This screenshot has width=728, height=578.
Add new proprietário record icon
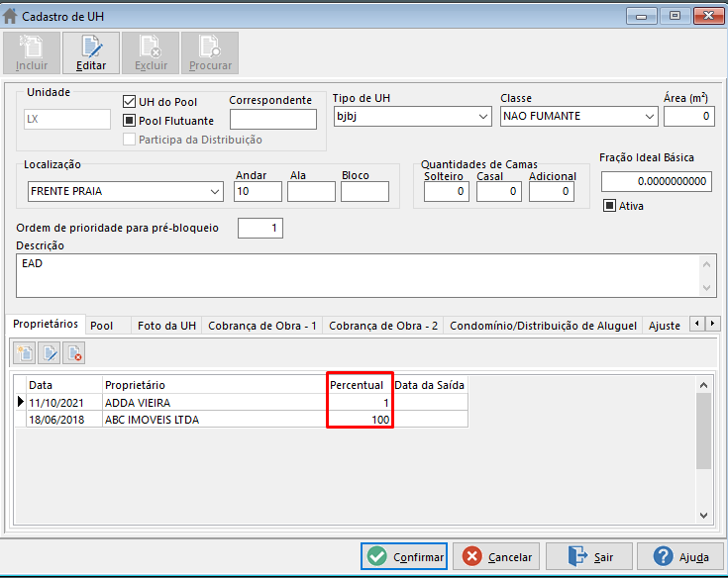(25, 354)
